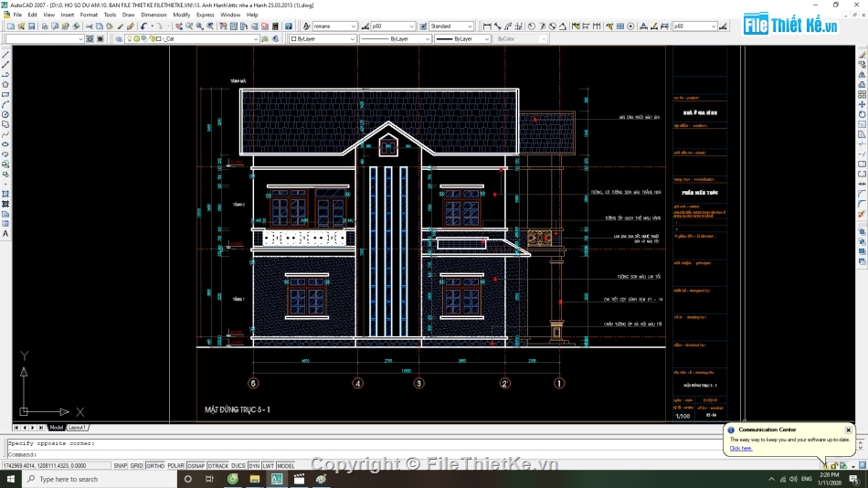The image size is (868, 488).
Task: Toggle POLAR tracking in status bar
Action: [x=175, y=466]
